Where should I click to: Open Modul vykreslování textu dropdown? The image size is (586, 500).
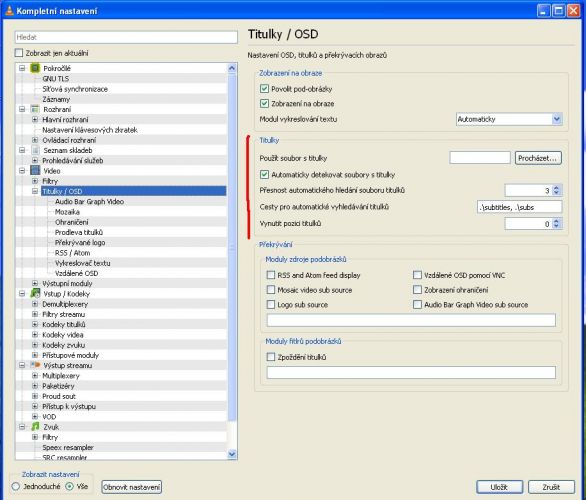[509, 119]
